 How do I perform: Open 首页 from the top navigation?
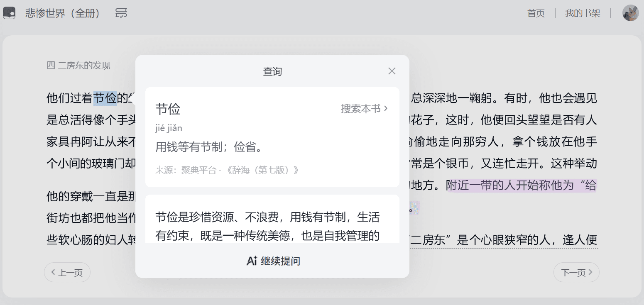tap(536, 13)
